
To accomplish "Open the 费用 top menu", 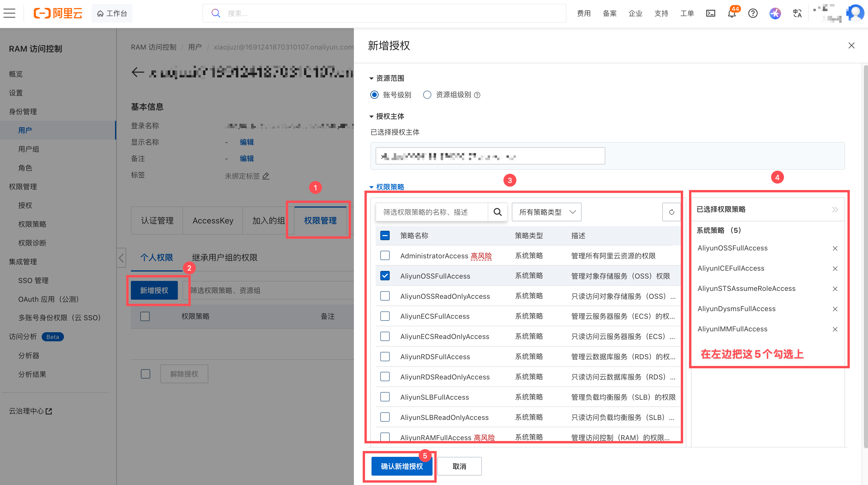I will (x=584, y=13).
